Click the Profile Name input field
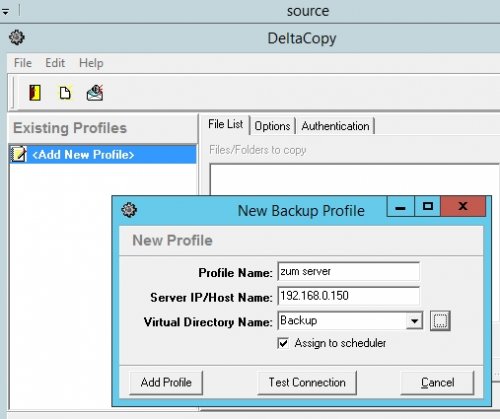 coord(349,272)
